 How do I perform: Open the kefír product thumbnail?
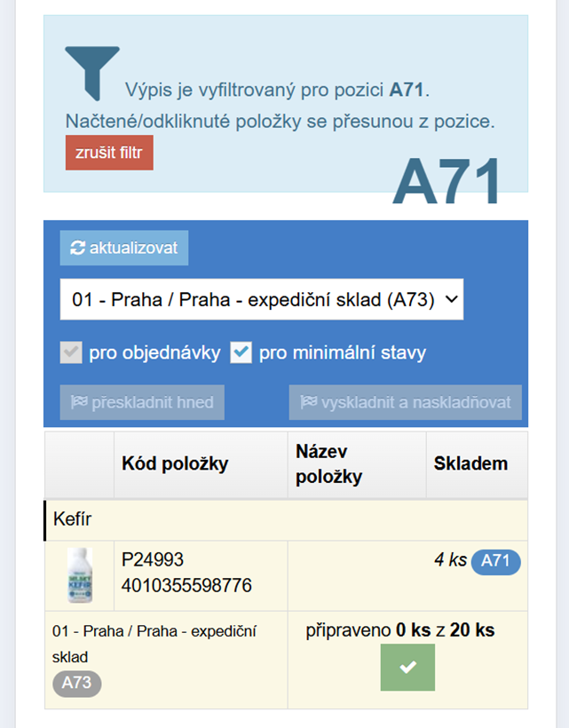[80, 575]
